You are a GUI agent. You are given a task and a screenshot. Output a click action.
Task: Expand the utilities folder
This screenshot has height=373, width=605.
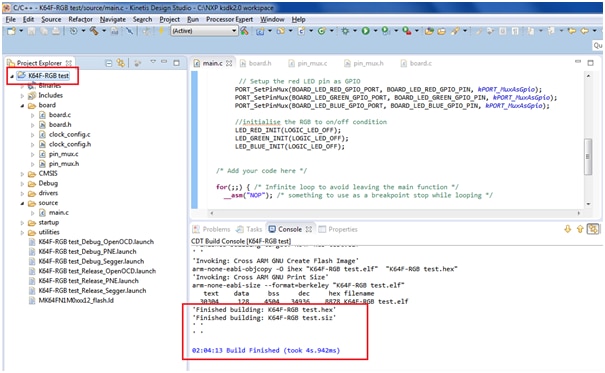tap(22, 233)
